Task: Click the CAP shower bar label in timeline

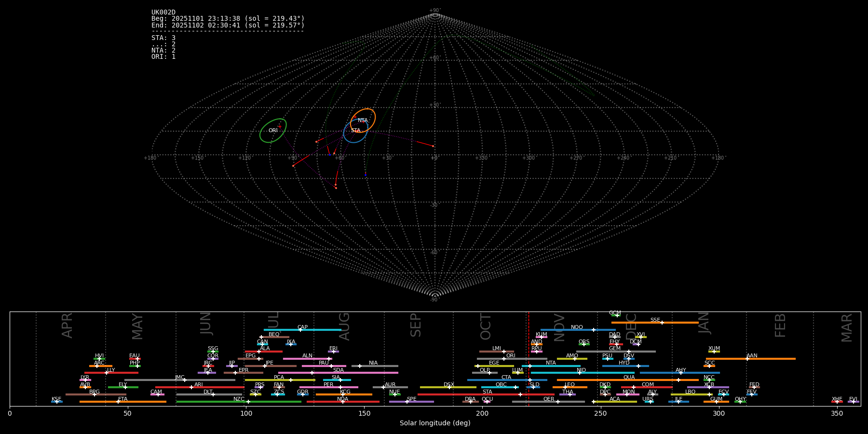Action: (x=302, y=327)
